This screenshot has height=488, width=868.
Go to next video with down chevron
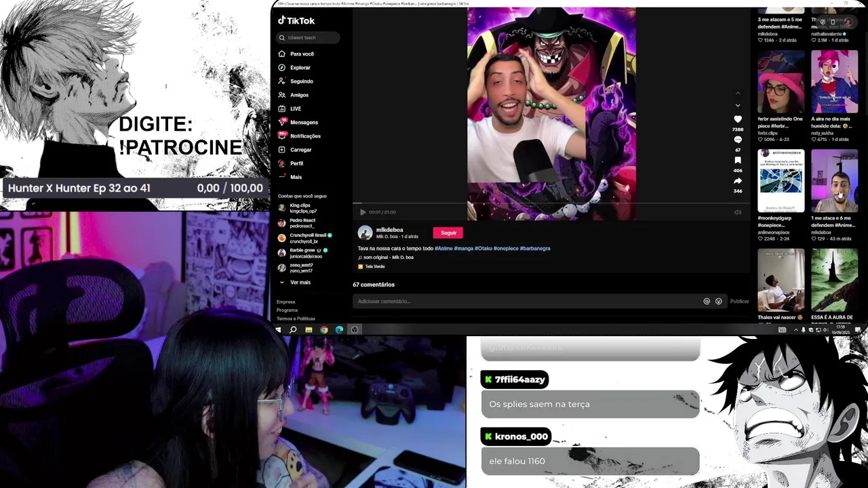tap(738, 106)
